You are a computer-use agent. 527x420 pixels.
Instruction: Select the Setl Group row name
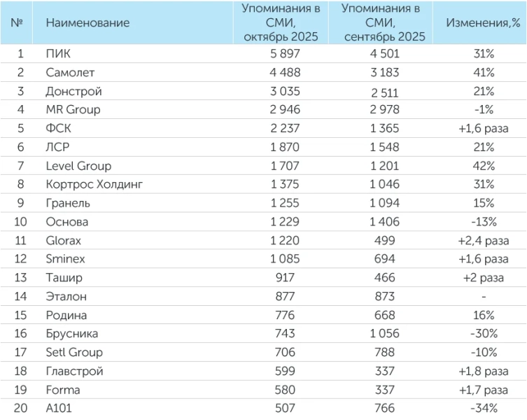73,352
